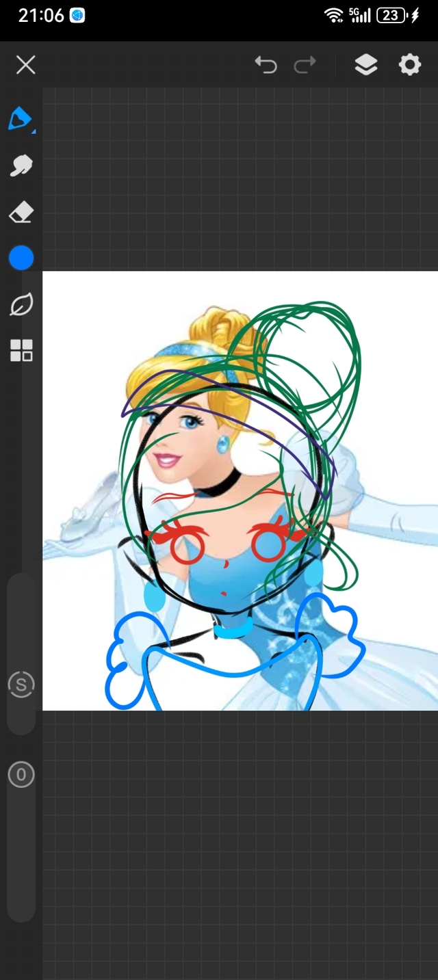The height and width of the screenshot is (980, 438).
Task: Tap the S brush size slider handle
Action: [x=21, y=685]
